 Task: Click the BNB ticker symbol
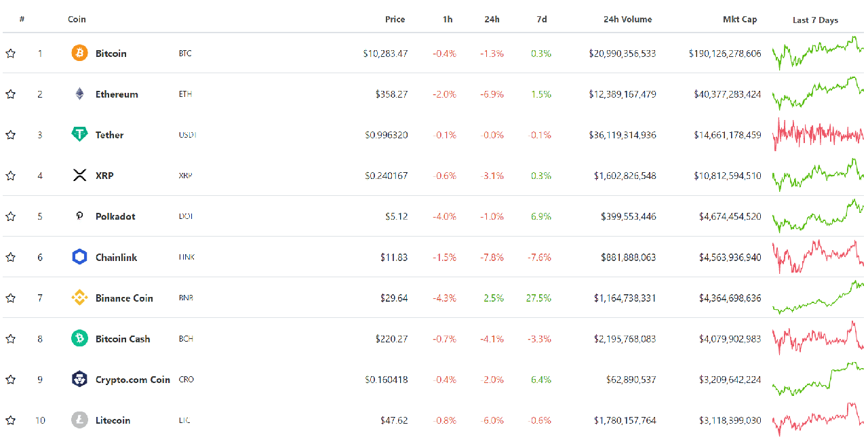click(x=186, y=298)
